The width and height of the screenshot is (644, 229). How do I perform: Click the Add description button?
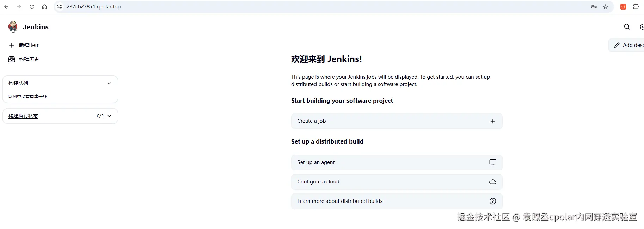tap(626, 45)
